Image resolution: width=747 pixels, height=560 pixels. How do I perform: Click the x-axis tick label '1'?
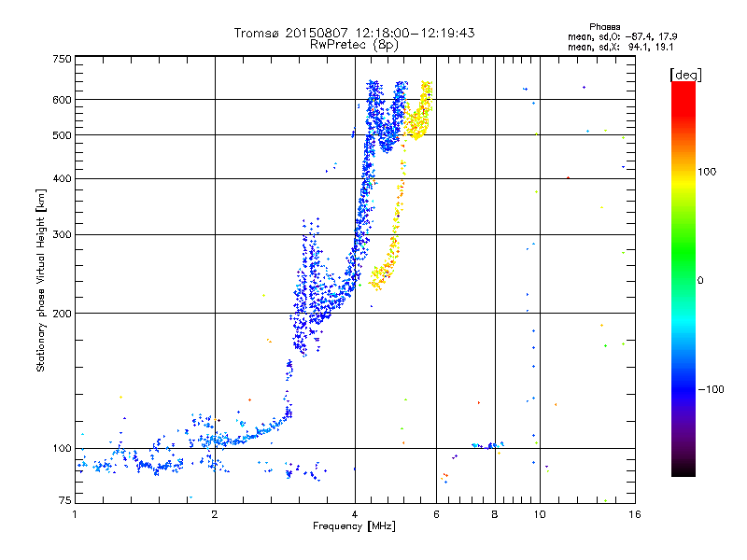(75, 514)
